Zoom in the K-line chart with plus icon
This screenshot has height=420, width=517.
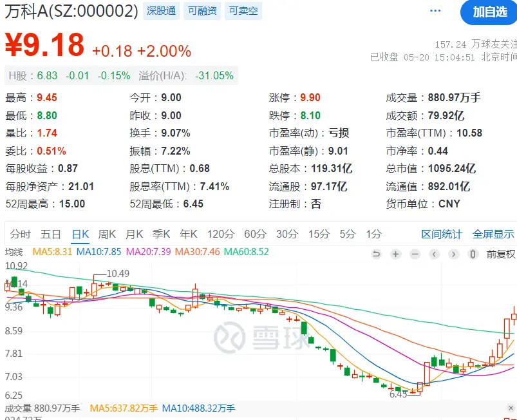pyautogui.click(x=396, y=254)
